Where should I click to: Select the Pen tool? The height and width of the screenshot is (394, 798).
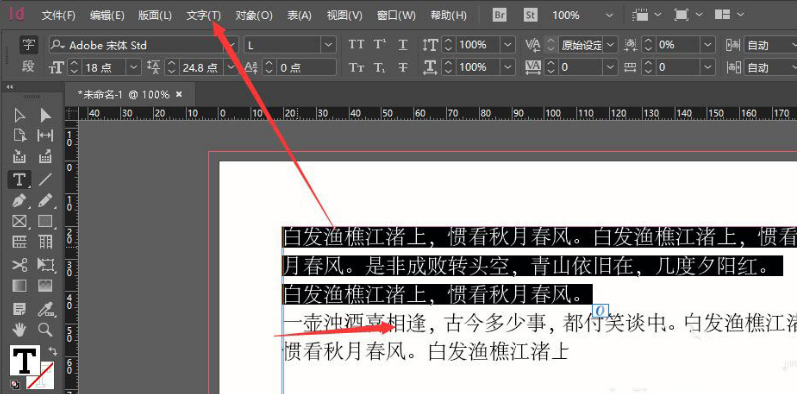tap(19, 201)
